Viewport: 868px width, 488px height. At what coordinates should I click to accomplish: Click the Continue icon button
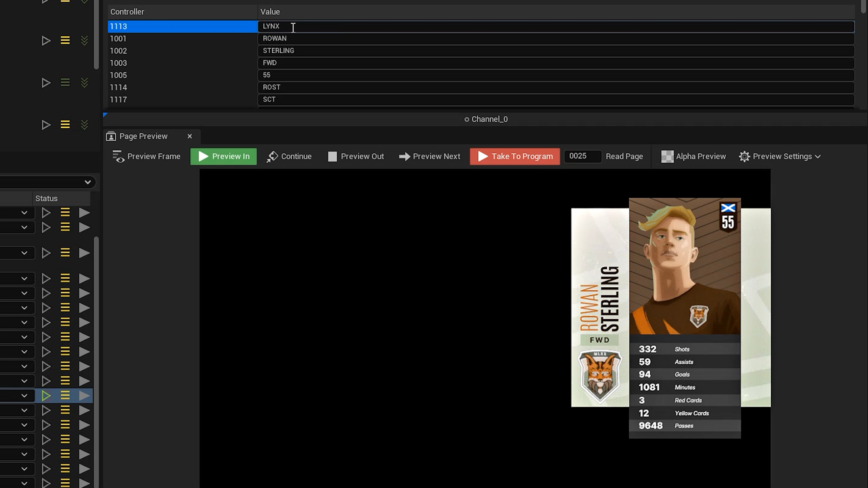(272, 156)
